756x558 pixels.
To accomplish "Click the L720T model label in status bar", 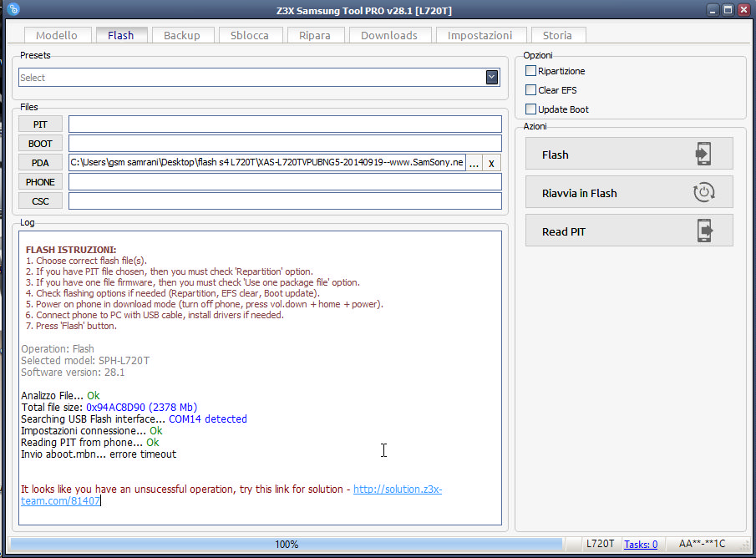I will [601, 544].
